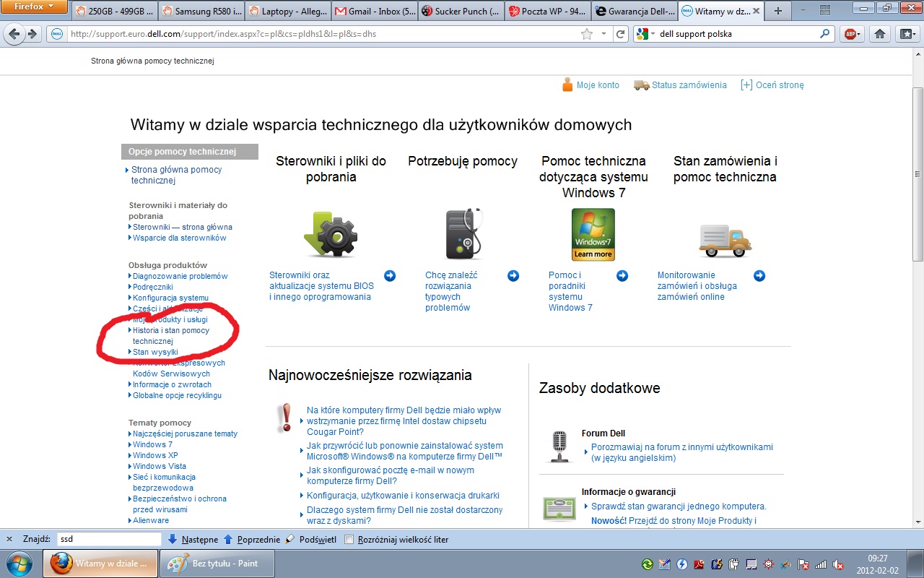Open the bookmarks menu button
Image resolution: width=924 pixels, height=578 pixels.
(x=907, y=34)
